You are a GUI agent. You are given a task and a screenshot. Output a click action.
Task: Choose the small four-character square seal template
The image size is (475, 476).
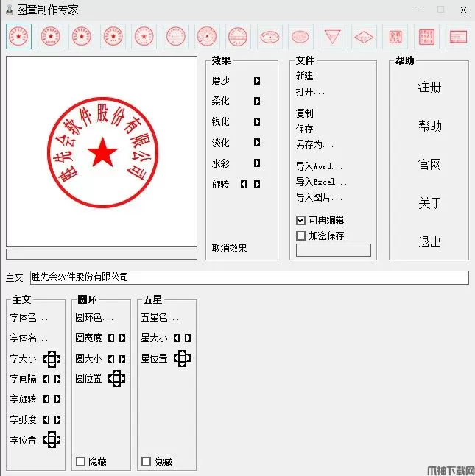pos(395,37)
